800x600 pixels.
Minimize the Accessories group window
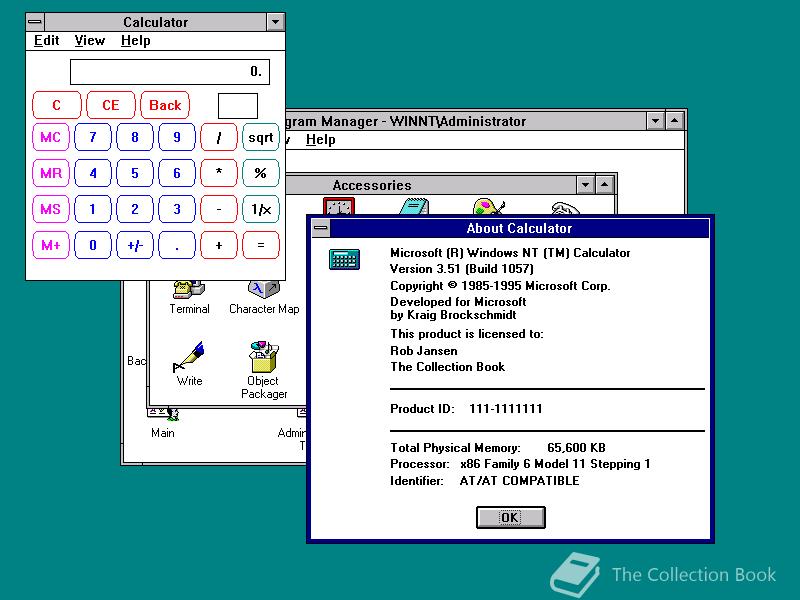pyautogui.click(x=585, y=185)
